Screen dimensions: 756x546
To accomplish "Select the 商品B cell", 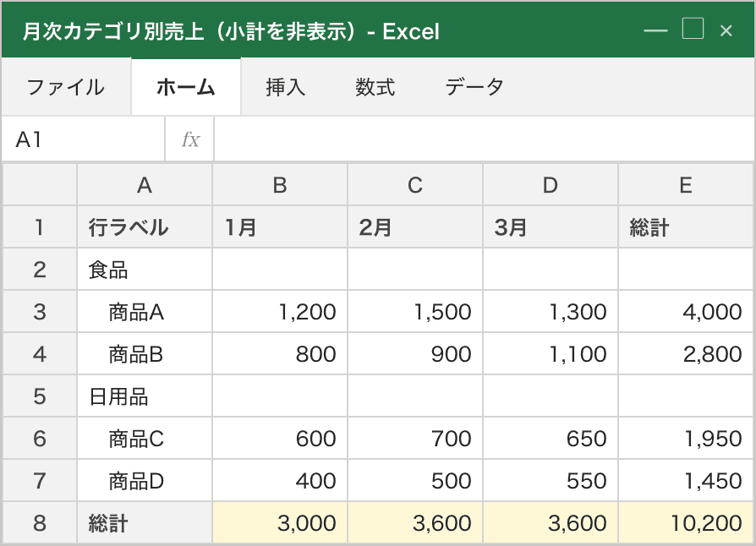I will point(145,354).
